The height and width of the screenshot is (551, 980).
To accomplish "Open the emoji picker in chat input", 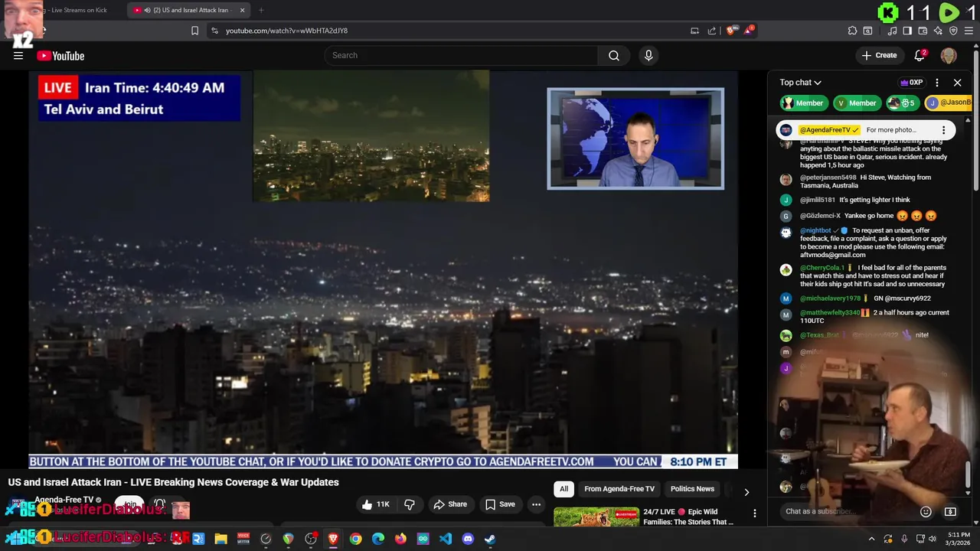I will pyautogui.click(x=926, y=511).
